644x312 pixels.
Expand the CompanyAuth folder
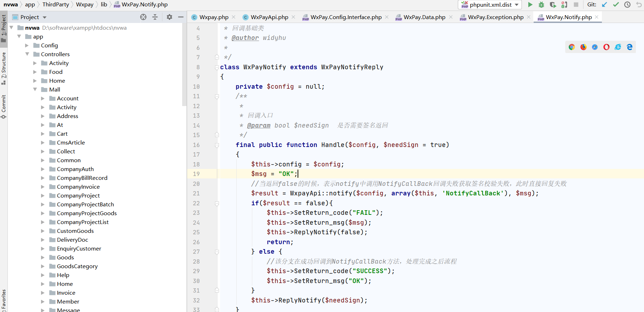pos(43,169)
